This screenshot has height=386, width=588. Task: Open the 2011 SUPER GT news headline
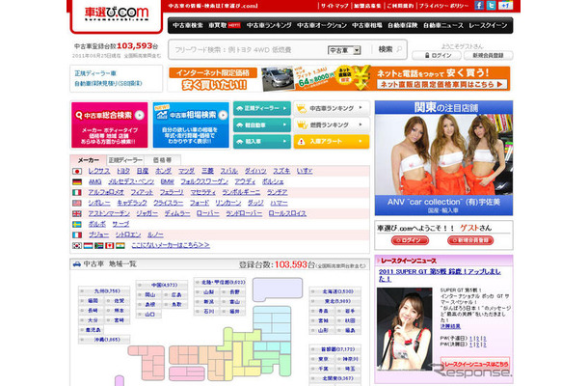440,275
